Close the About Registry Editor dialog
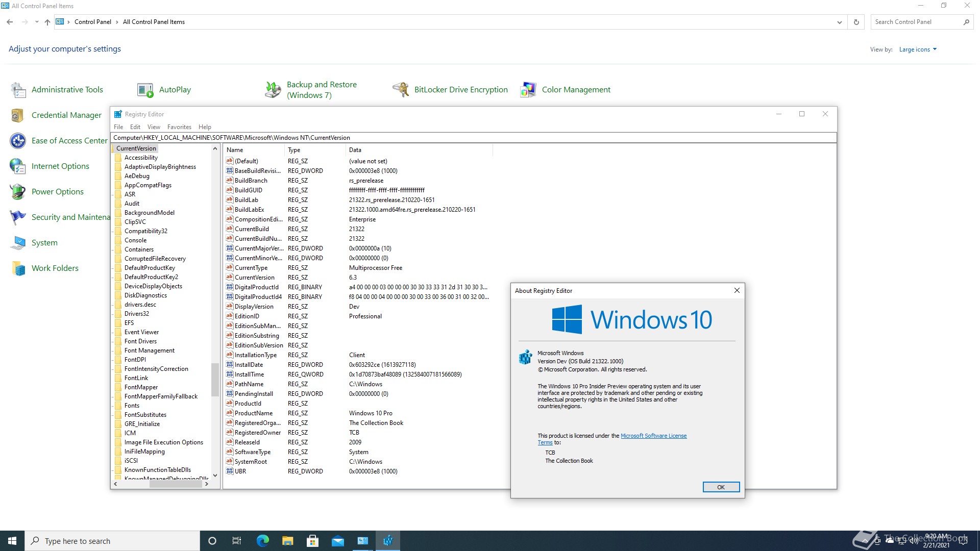The width and height of the screenshot is (980, 551). tap(737, 290)
